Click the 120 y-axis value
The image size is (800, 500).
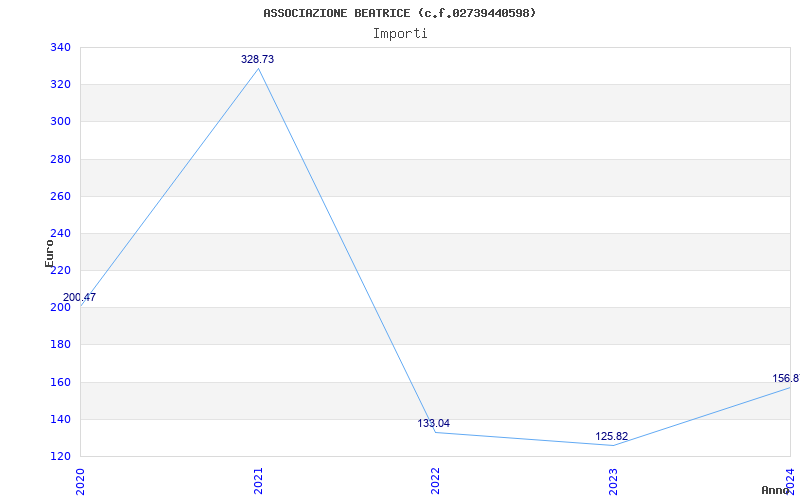click(60, 456)
